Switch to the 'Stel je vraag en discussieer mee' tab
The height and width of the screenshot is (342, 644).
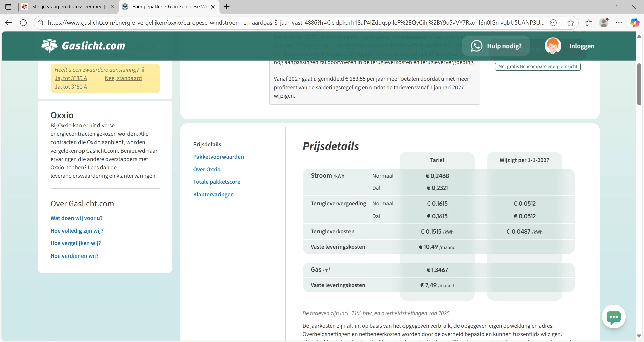tap(68, 7)
